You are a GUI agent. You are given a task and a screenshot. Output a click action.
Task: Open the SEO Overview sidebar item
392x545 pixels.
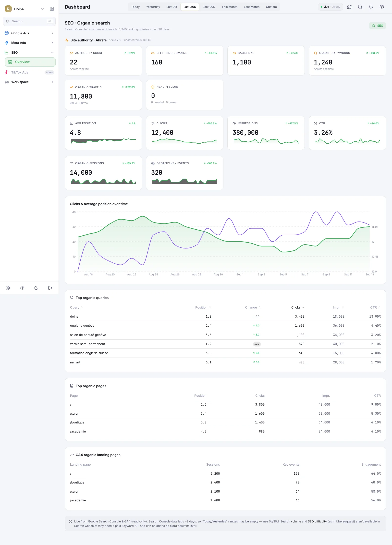tap(30, 62)
